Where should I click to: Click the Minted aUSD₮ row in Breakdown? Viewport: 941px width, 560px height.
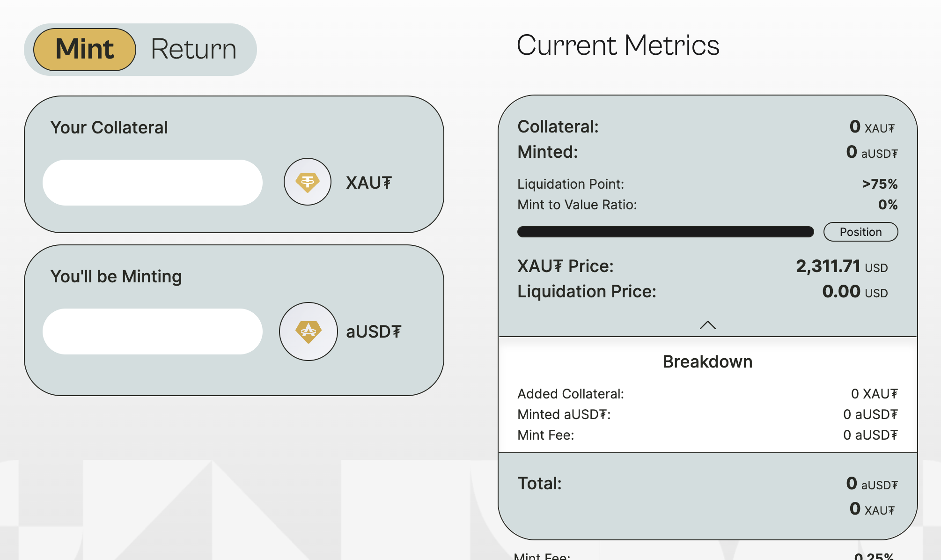(x=707, y=414)
